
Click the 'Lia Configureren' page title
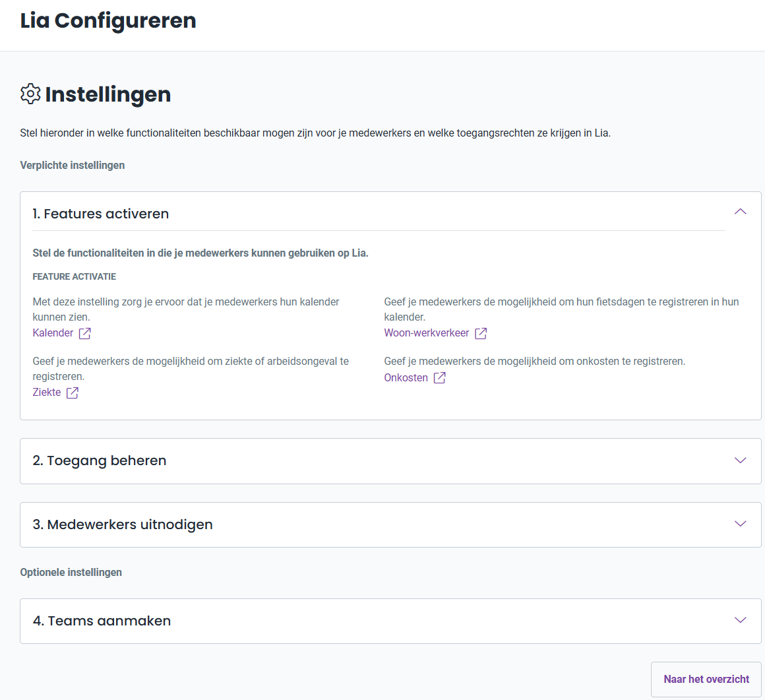click(107, 21)
